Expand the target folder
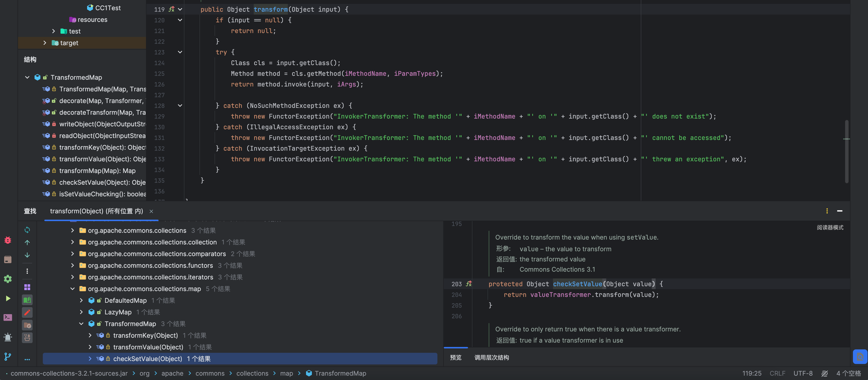This screenshot has height=380, width=868. pos(45,43)
